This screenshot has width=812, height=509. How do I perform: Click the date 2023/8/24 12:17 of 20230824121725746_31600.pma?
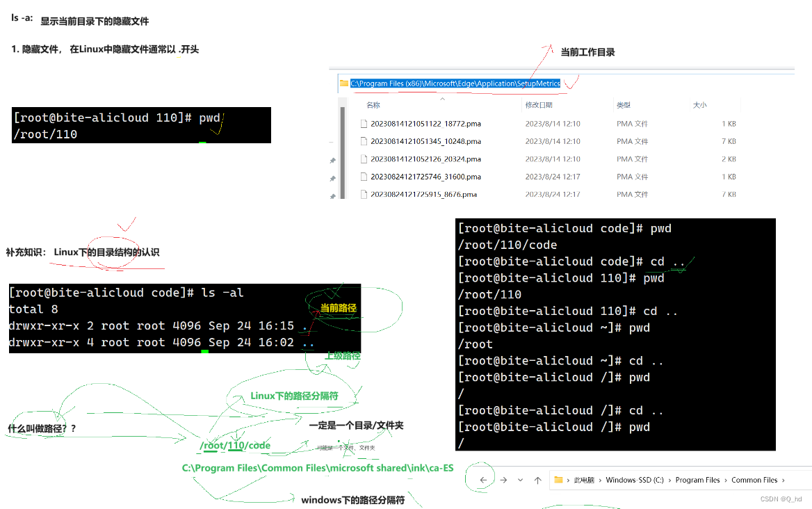pos(553,177)
